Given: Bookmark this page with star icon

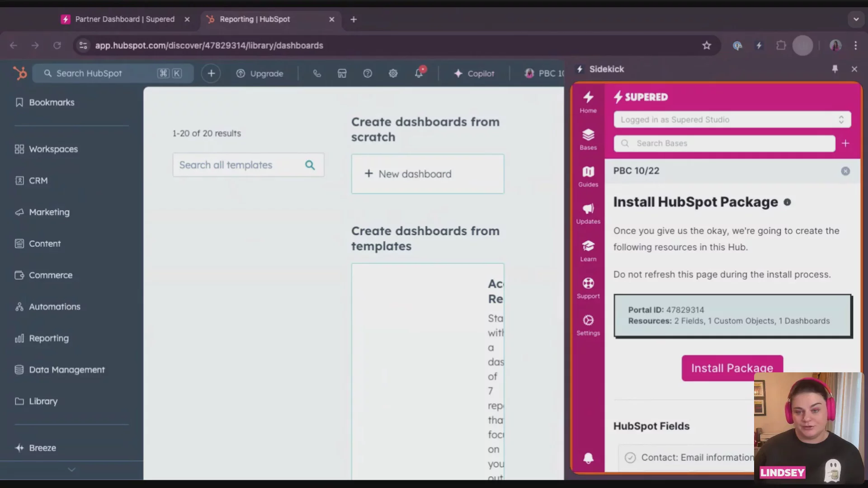Looking at the screenshot, I should pyautogui.click(x=707, y=45).
